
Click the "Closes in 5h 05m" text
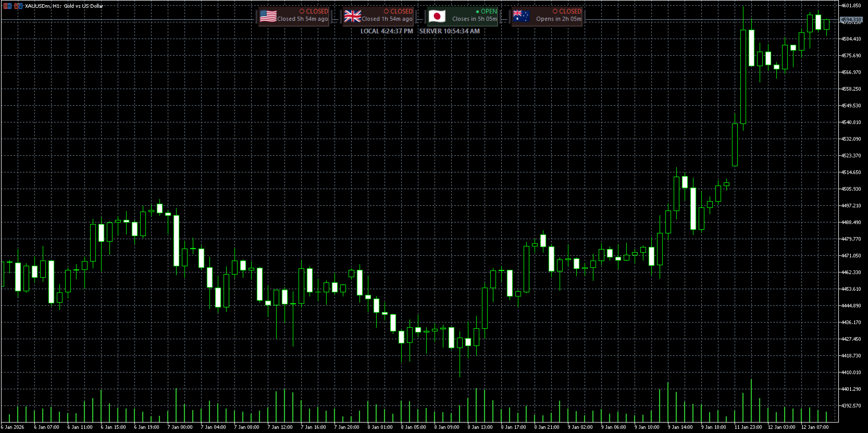[x=475, y=19]
